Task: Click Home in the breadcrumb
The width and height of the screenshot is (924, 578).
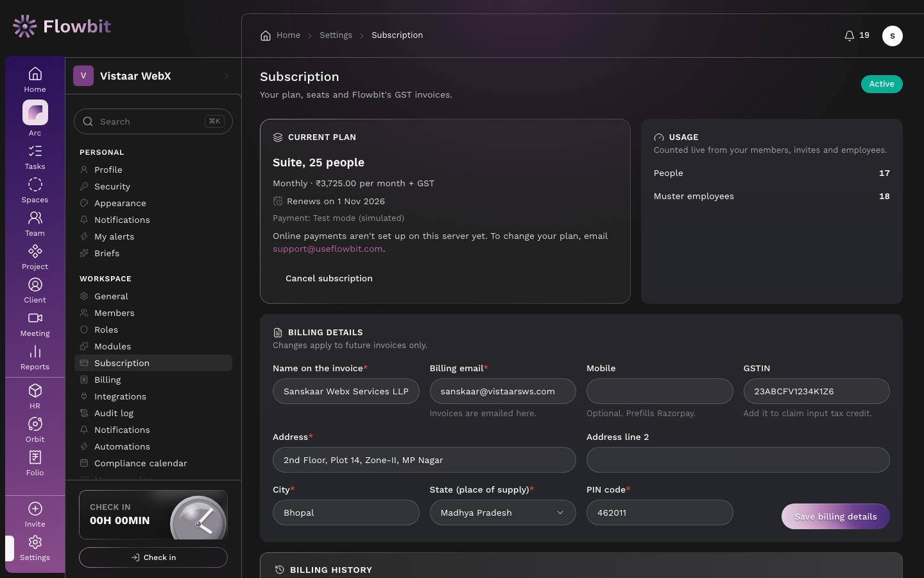Action: tap(280, 35)
